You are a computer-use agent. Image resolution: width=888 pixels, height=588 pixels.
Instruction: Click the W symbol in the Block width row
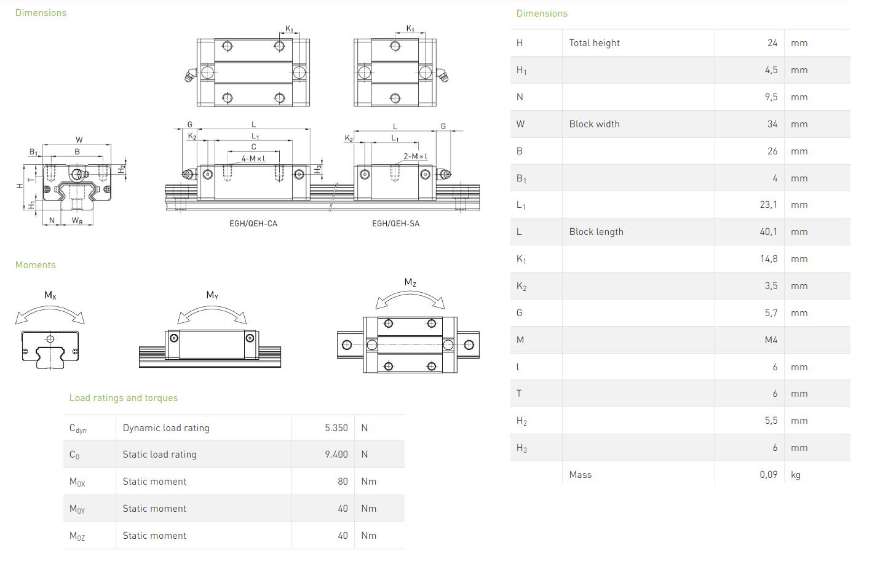click(x=521, y=124)
